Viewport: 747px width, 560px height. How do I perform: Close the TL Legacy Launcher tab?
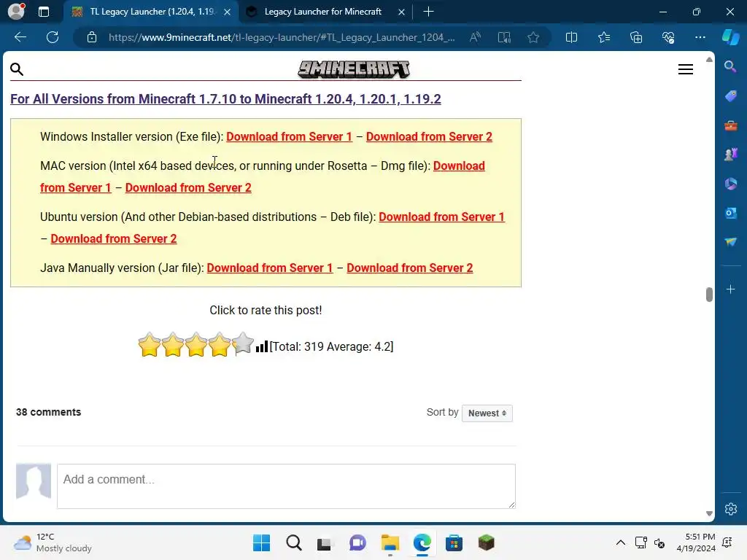tap(228, 12)
